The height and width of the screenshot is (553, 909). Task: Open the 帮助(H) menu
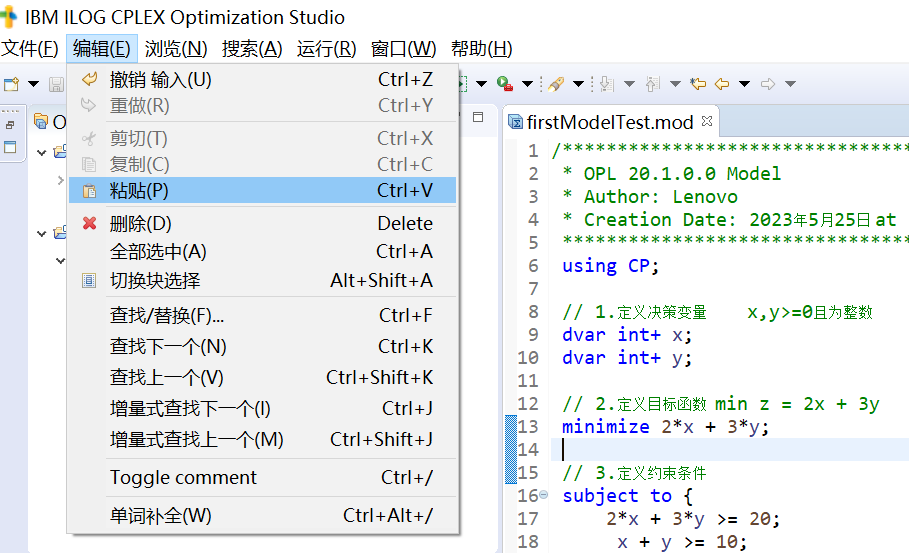(481, 49)
